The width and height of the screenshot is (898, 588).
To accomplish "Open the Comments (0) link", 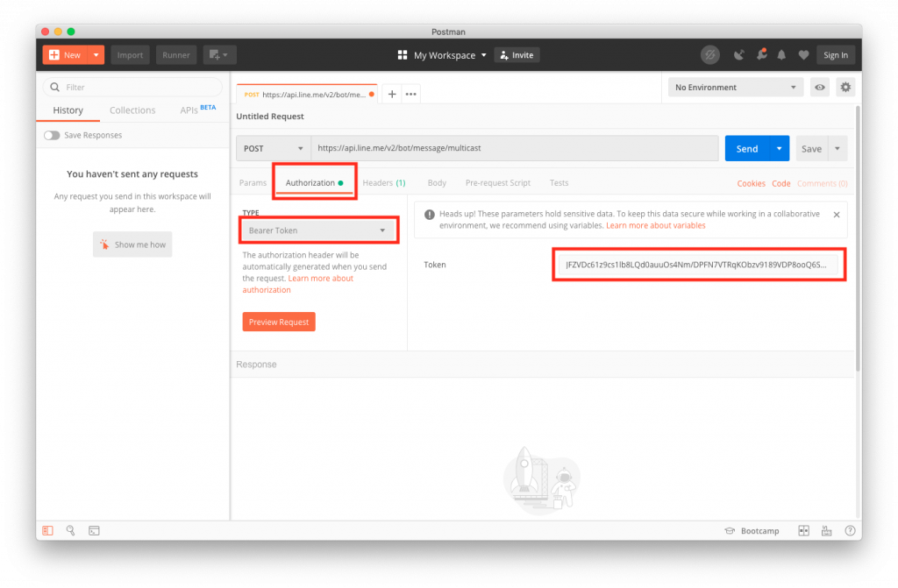I will click(822, 183).
